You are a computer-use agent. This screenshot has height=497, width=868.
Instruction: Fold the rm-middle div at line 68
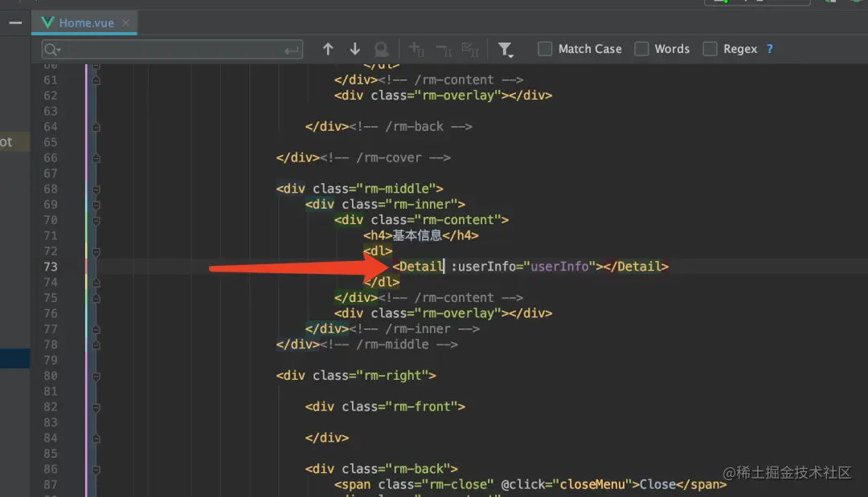coord(96,189)
